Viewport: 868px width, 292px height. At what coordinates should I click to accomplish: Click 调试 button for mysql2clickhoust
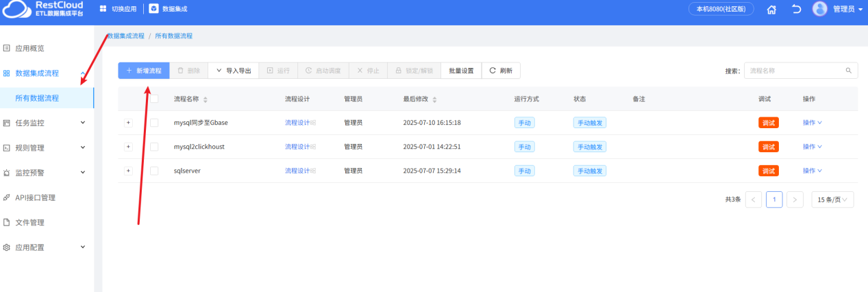(x=769, y=147)
